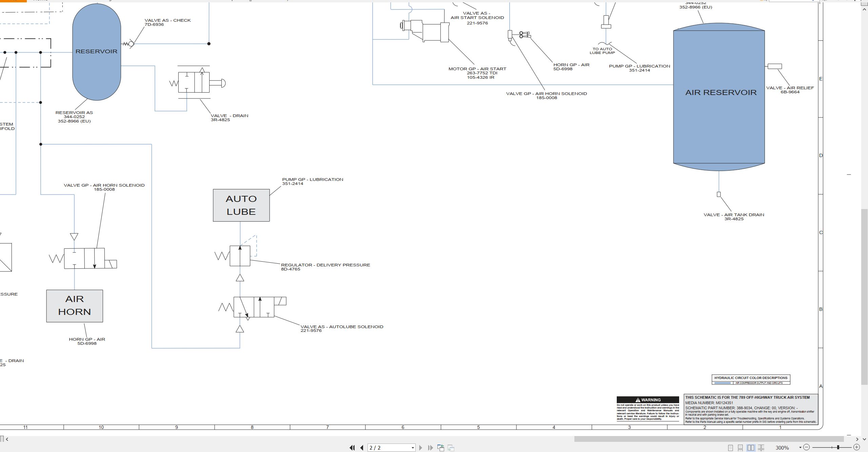Viewport: 868px width, 452px height.
Task: Click the VALVE - AIR RELIEF 6B-9664 label
Action: pos(790,90)
